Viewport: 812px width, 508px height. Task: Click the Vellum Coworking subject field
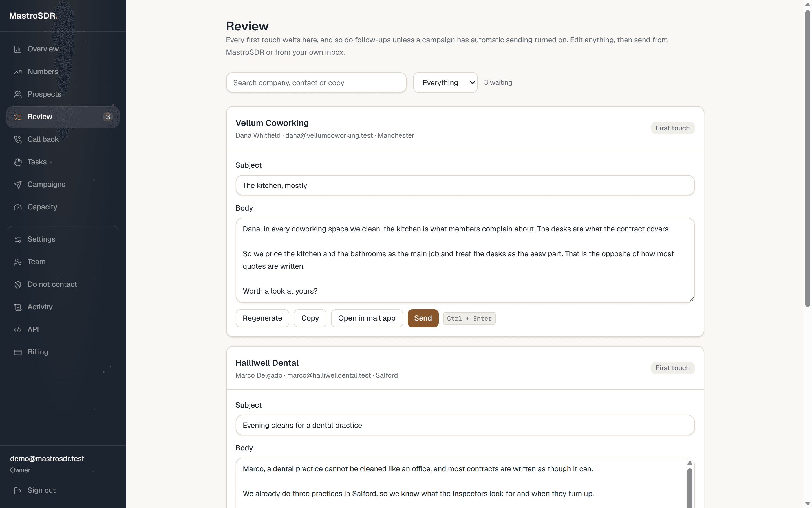(x=465, y=185)
